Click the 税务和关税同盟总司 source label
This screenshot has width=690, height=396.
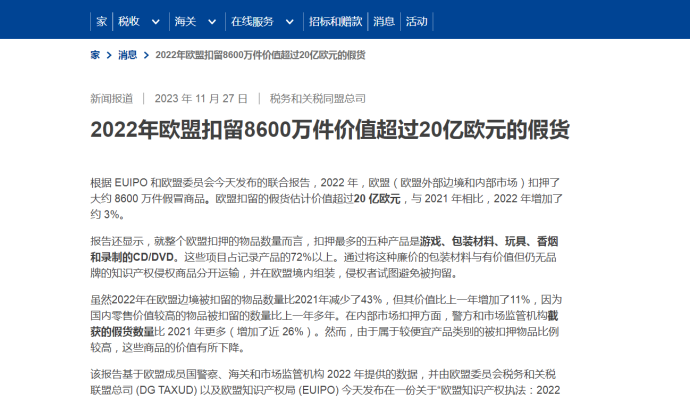[x=318, y=99]
